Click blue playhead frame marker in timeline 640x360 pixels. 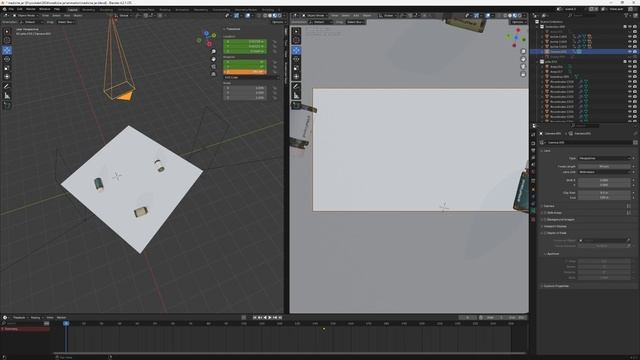click(66, 323)
